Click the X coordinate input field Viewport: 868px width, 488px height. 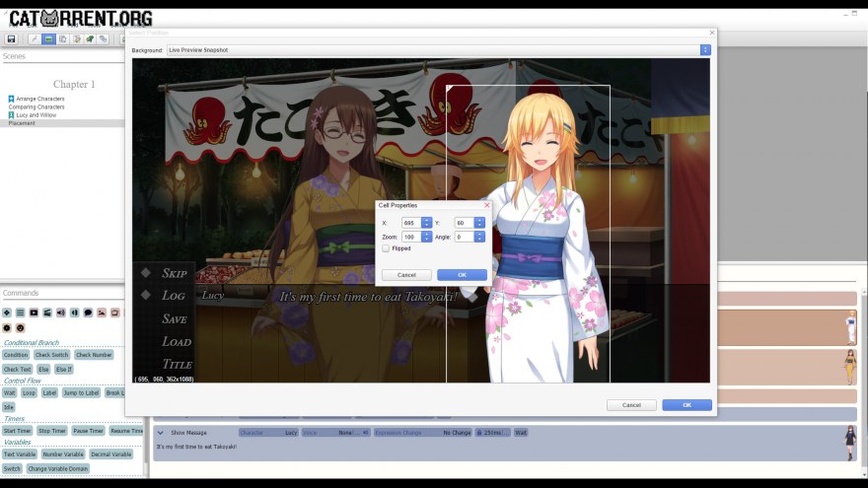tap(411, 223)
